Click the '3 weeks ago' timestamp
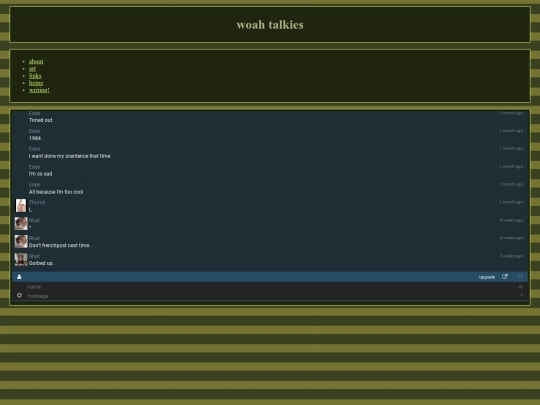Screen dimensions: 540x405 click(511, 256)
